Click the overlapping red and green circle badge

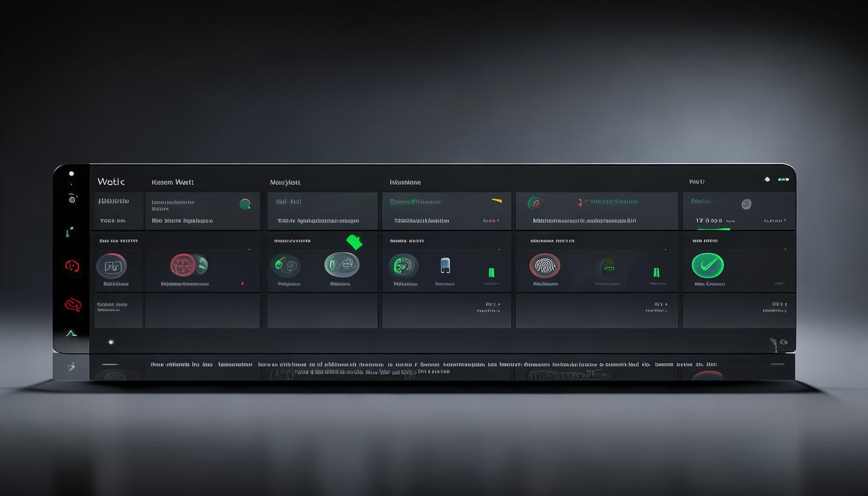[x=188, y=265]
